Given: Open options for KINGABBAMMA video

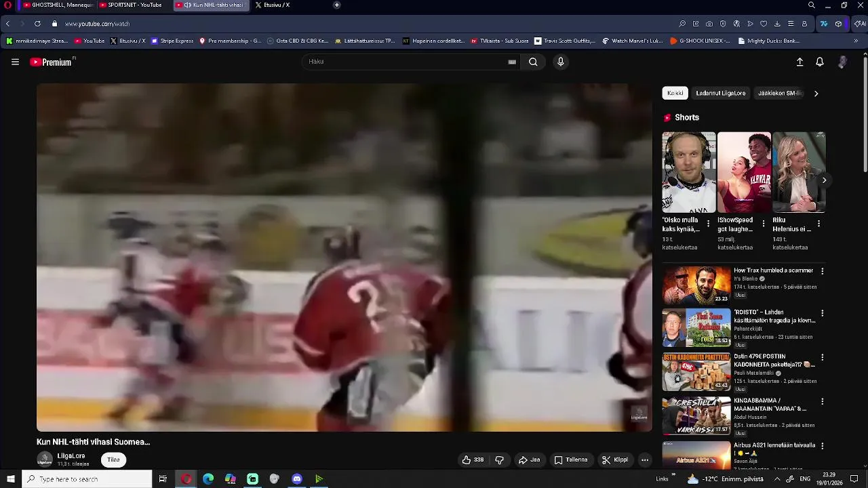Looking at the screenshot, I should (x=823, y=401).
